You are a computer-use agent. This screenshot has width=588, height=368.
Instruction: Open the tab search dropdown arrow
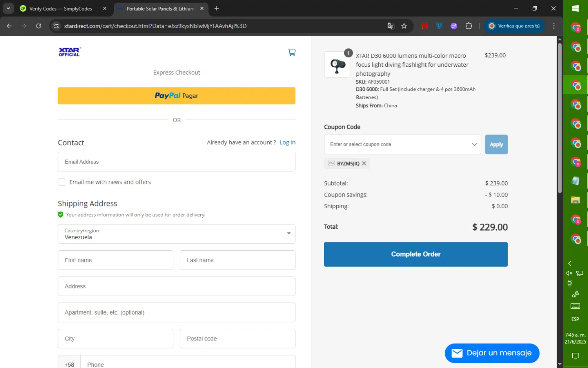8,8
